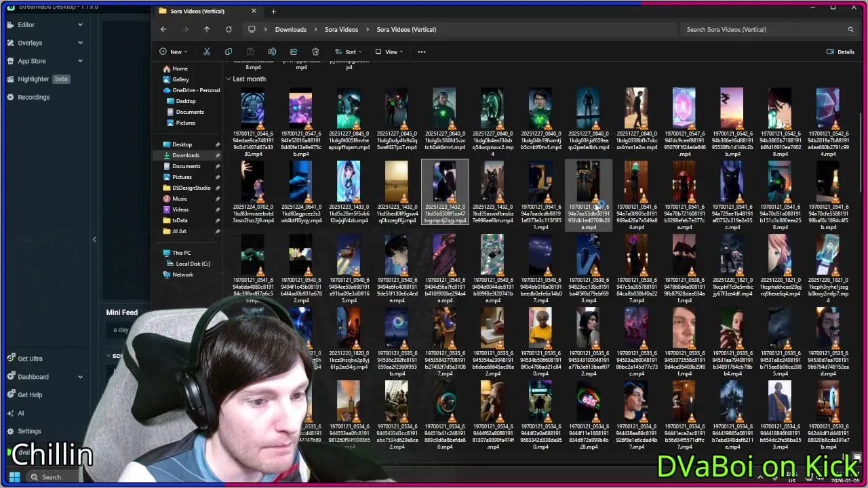Image resolution: width=868 pixels, height=488 pixels.
Task: Select This PC in navigation pane
Action: [181, 253]
